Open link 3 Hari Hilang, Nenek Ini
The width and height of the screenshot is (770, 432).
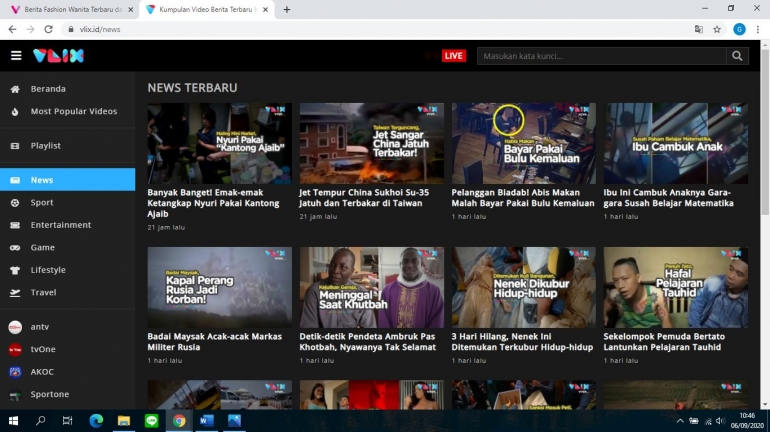pos(522,342)
